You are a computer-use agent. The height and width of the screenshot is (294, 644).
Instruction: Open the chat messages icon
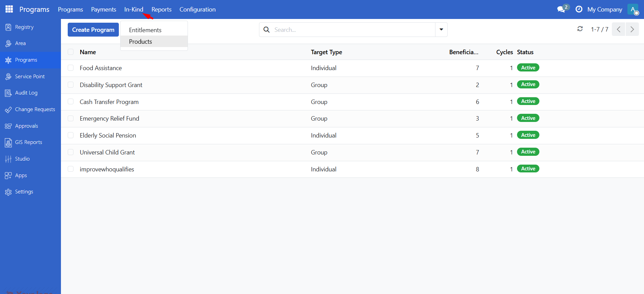[x=561, y=9]
